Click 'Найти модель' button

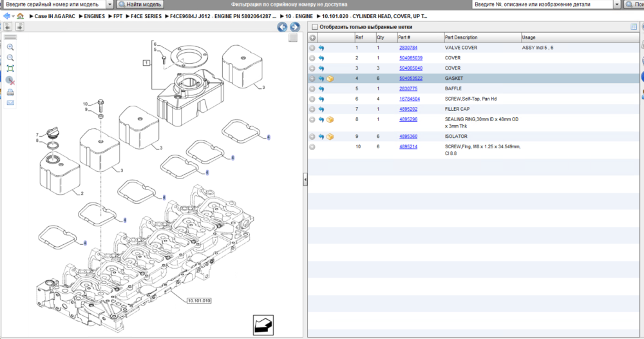click(140, 5)
